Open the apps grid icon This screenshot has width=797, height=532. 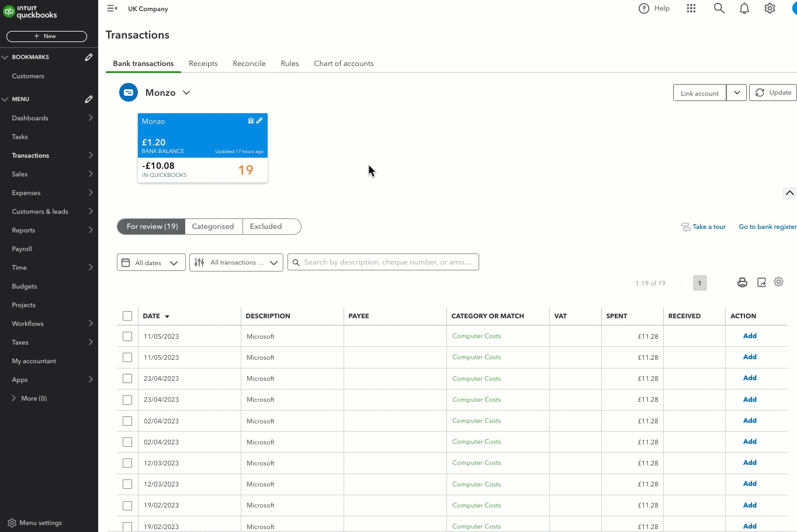[691, 8]
